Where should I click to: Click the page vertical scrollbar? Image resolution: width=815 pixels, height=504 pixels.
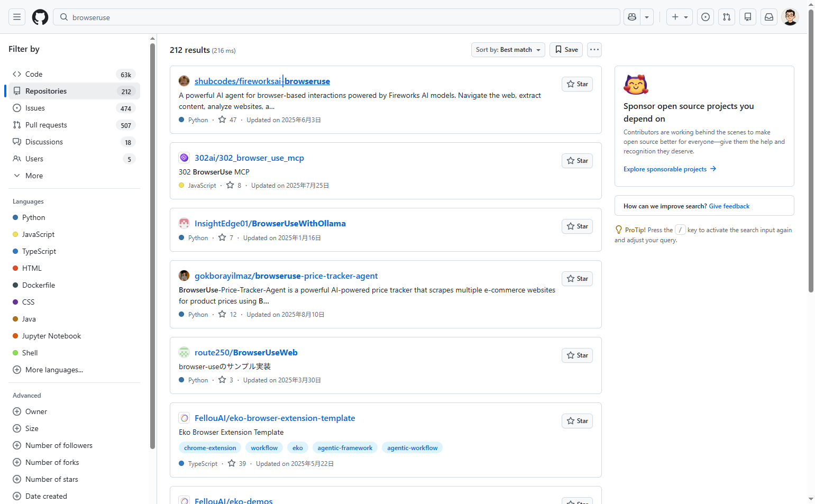point(811,150)
